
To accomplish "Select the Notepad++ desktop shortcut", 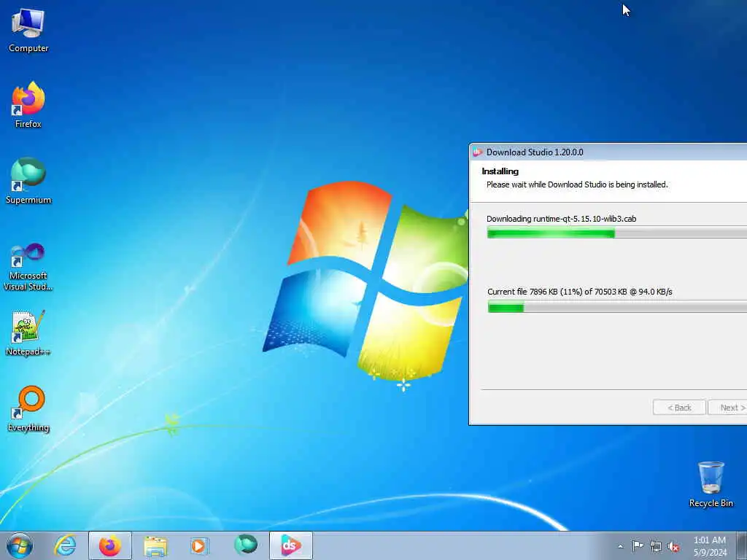I will click(28, 332).
